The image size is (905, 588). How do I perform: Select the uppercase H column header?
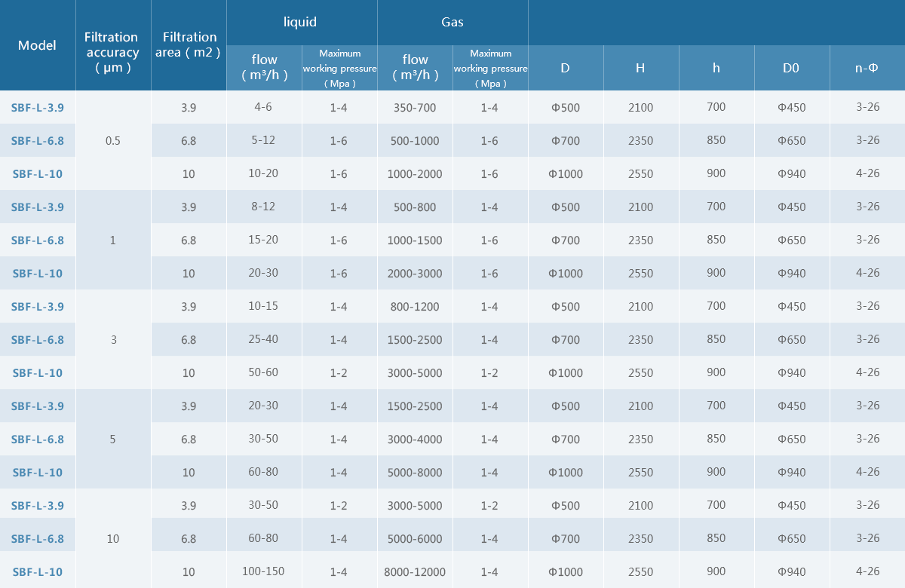tap(640, 68)
